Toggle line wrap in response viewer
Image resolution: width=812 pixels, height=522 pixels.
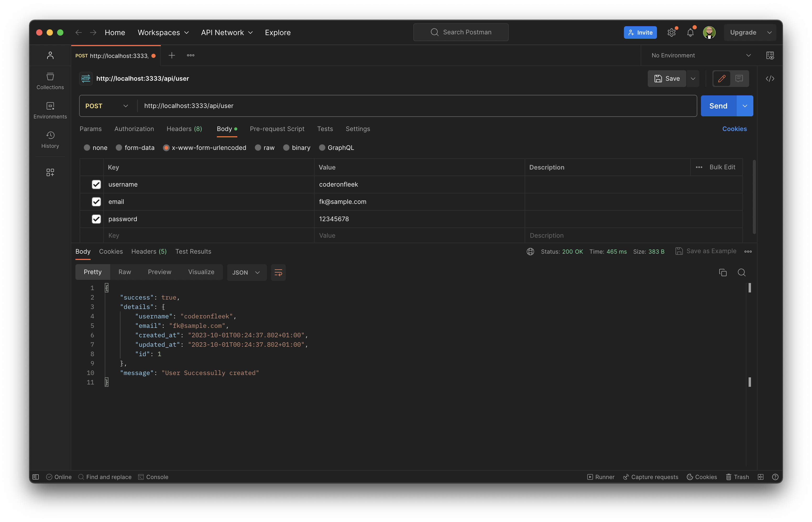point(278,273)
